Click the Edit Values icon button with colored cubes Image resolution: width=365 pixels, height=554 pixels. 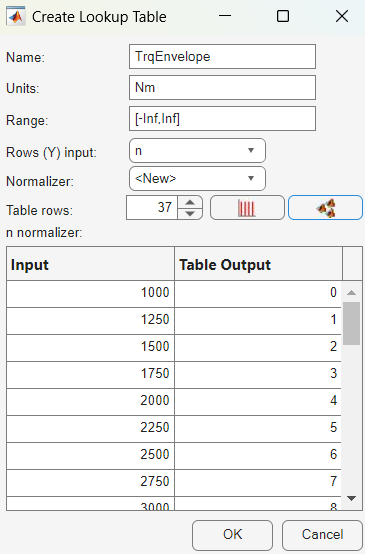[325, 208]
